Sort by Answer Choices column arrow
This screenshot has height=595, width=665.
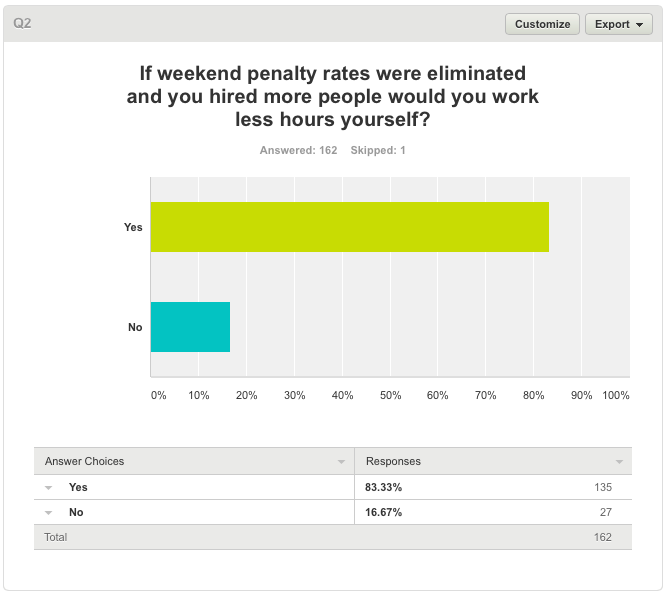click(x=341, y=462)
